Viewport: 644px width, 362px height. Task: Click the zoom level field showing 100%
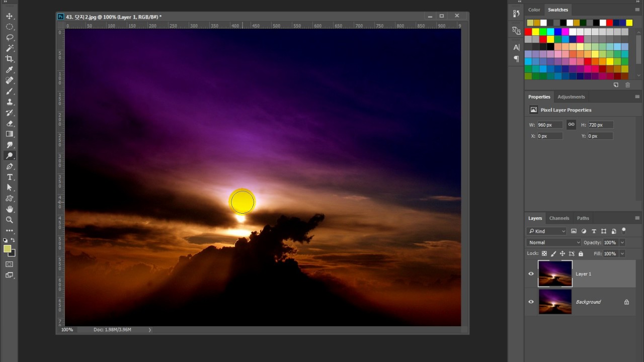[x=67, y=330]
